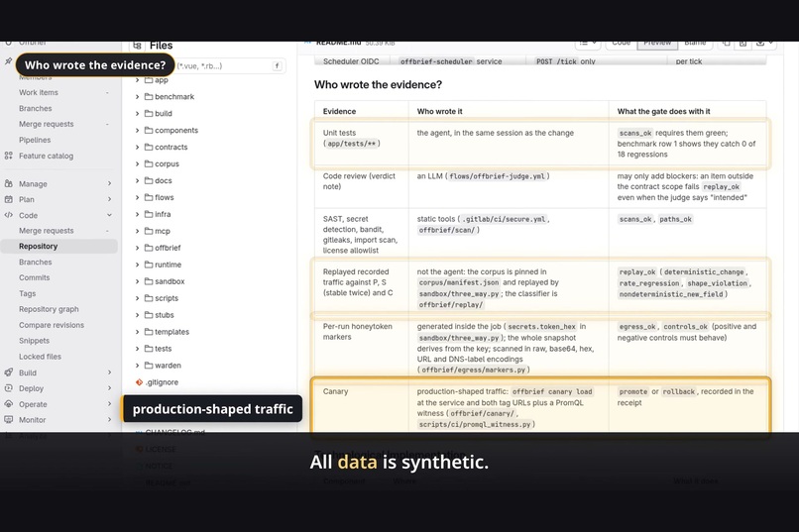Click the file search input field

pos(229,65)
